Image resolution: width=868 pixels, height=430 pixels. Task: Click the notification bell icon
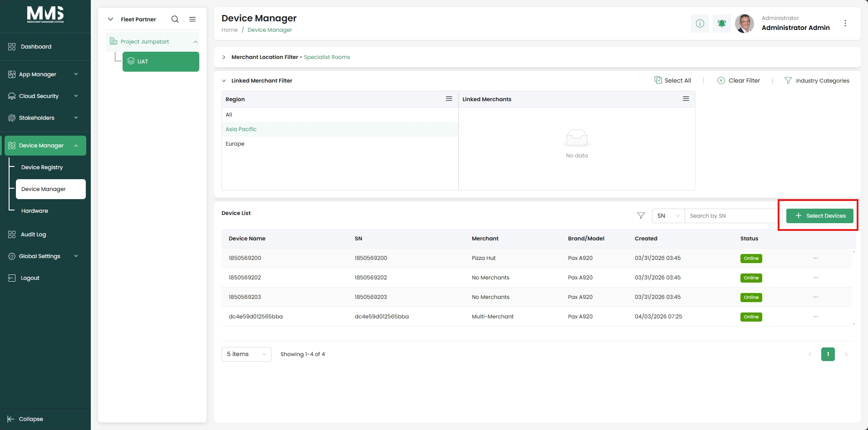click(721, 23)
